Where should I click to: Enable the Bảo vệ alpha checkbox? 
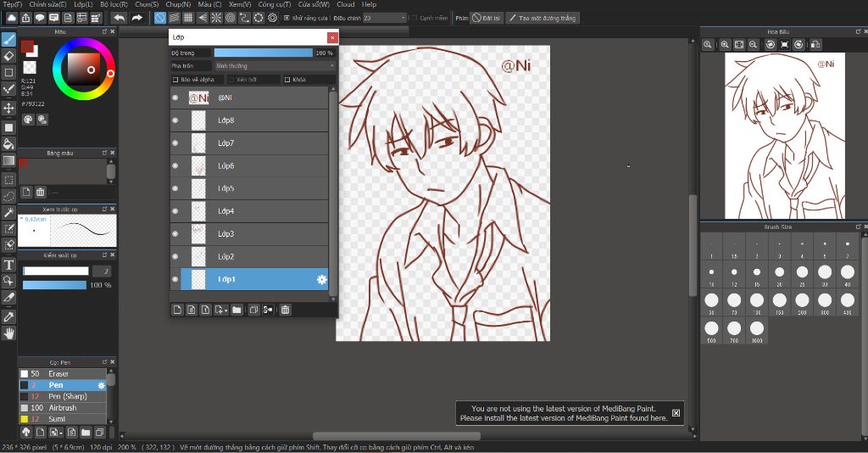(175, 80)
